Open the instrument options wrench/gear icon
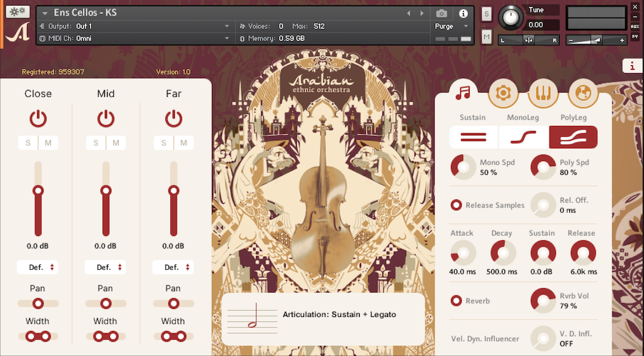 click(x=18, y=11)
